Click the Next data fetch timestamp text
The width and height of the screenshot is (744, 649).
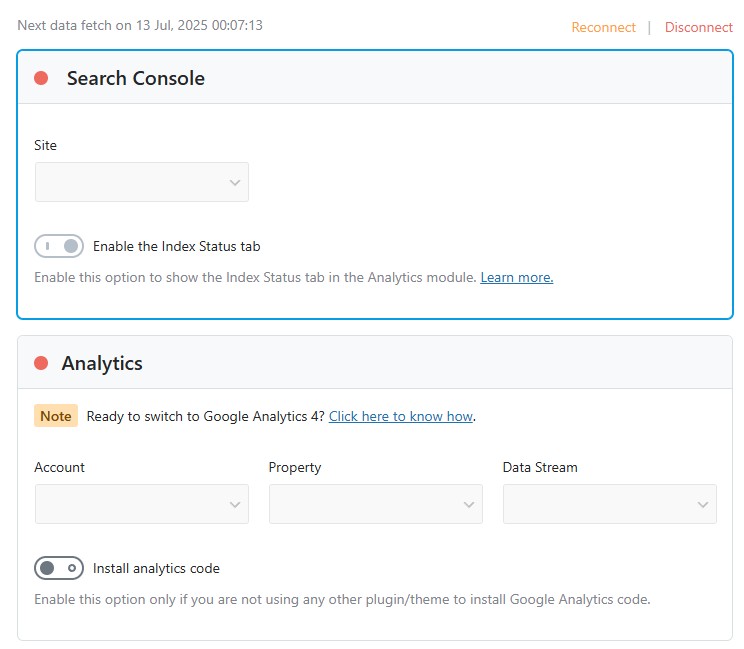[x=140, y=25]
